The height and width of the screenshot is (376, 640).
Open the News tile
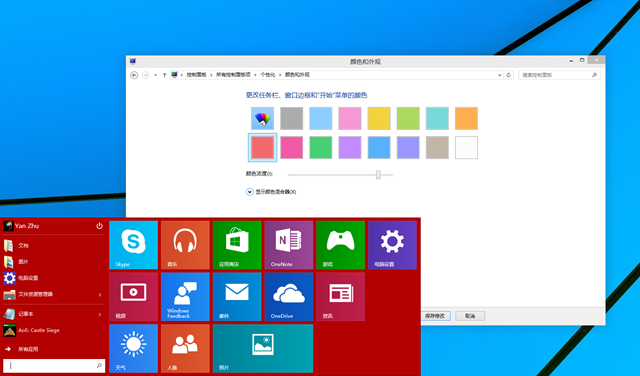(341, 297)
